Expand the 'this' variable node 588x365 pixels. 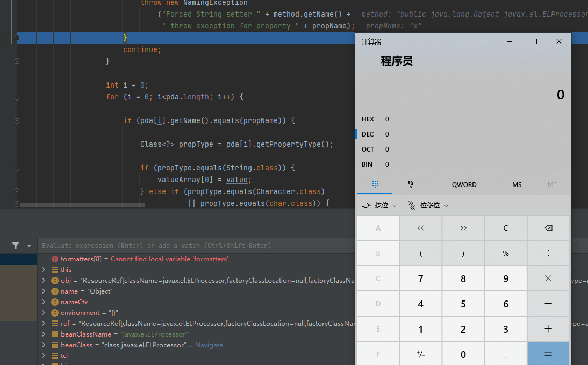tap(44, 270)
